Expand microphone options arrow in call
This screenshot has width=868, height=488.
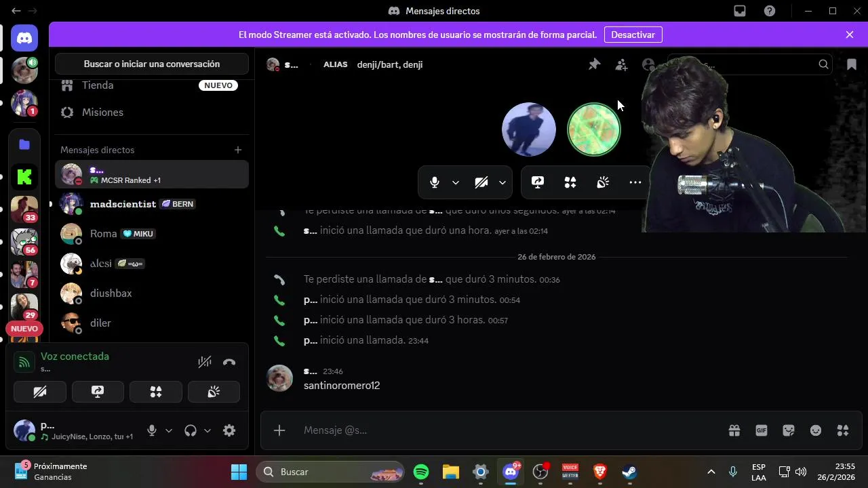[x=456, y=182]
